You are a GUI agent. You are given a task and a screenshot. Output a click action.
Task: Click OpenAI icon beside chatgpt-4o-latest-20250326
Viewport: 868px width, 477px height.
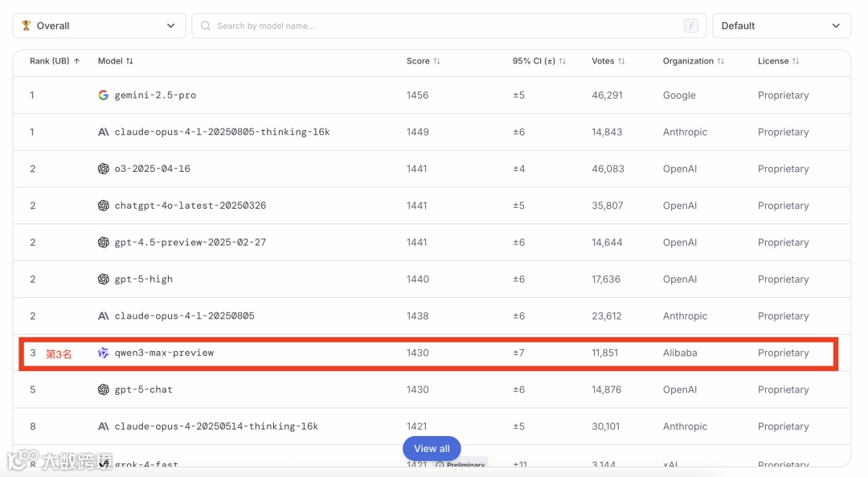tap(103, 206)
